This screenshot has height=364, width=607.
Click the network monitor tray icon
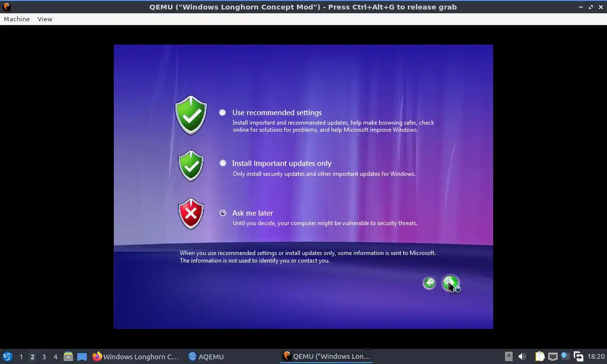(552, 356)
